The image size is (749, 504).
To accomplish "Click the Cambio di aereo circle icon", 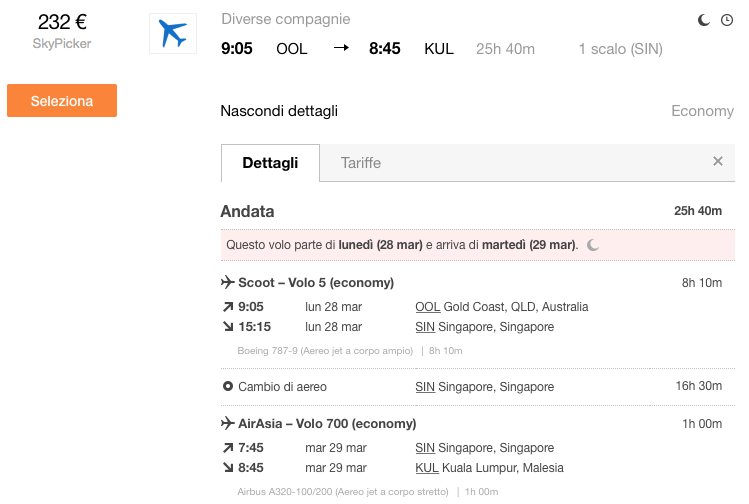I will [228, 386].
